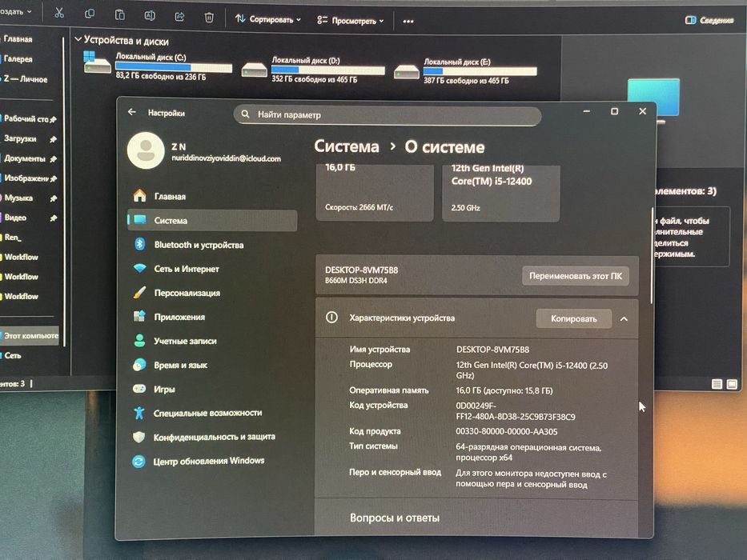Screen dimensions: 747x560
Task: Click the C: drive usage bar
Action: pos(174,66)
